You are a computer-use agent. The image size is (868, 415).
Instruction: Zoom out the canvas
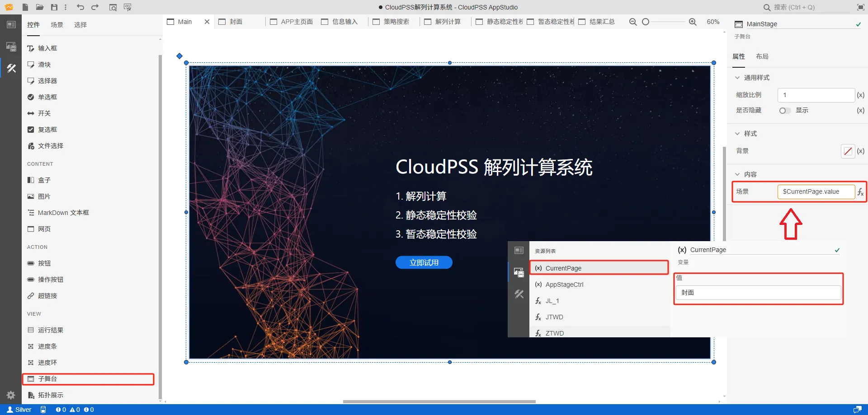[633, 22]
